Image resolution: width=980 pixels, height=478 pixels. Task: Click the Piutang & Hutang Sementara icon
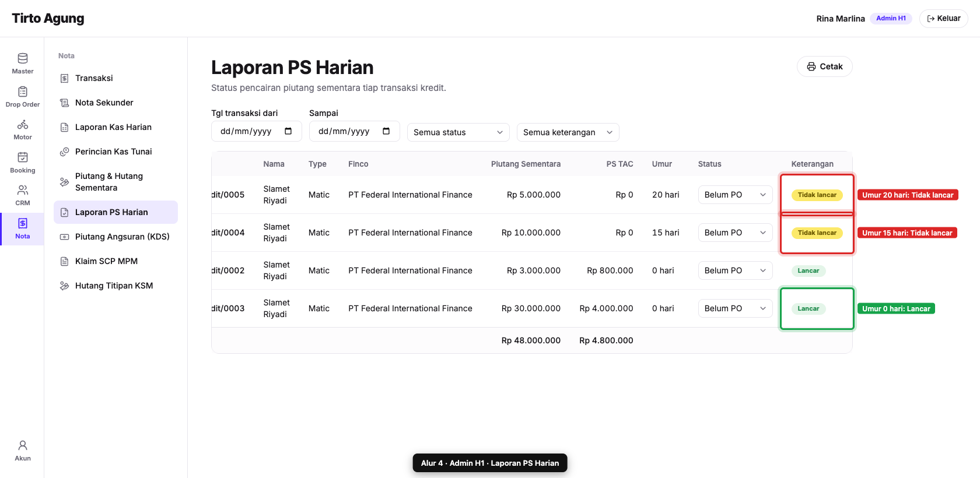65,182
